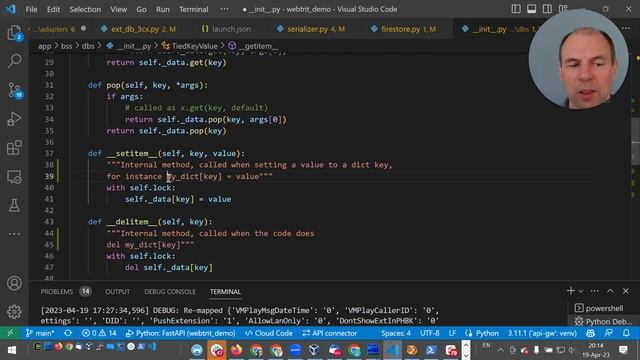Click the feedback icon in status bar
Viewport: 640px width, 360px height.
609,333
